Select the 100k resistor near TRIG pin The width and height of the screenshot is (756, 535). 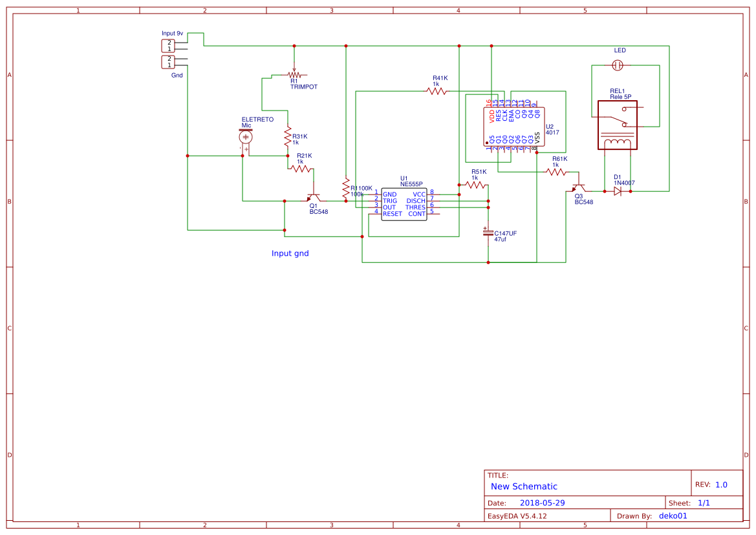click(346, 188)
